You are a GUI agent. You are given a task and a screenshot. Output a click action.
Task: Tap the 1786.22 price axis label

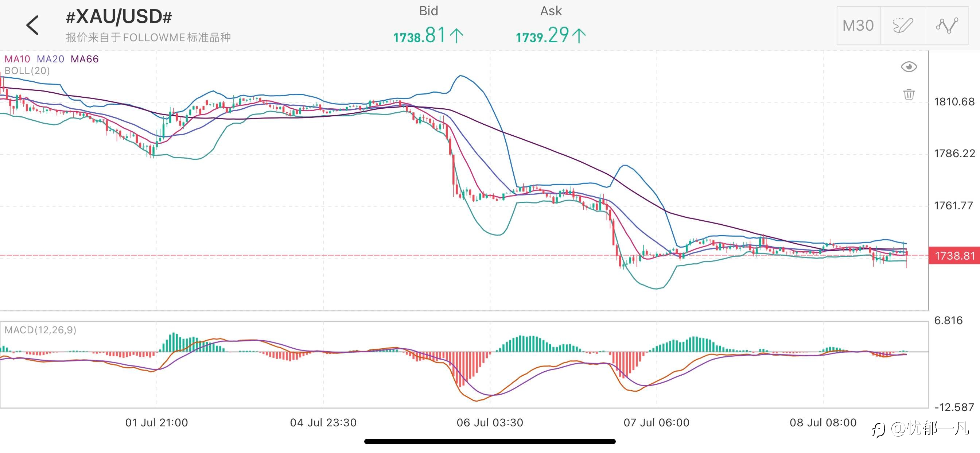pyautogui.click(x=954, y=154)
